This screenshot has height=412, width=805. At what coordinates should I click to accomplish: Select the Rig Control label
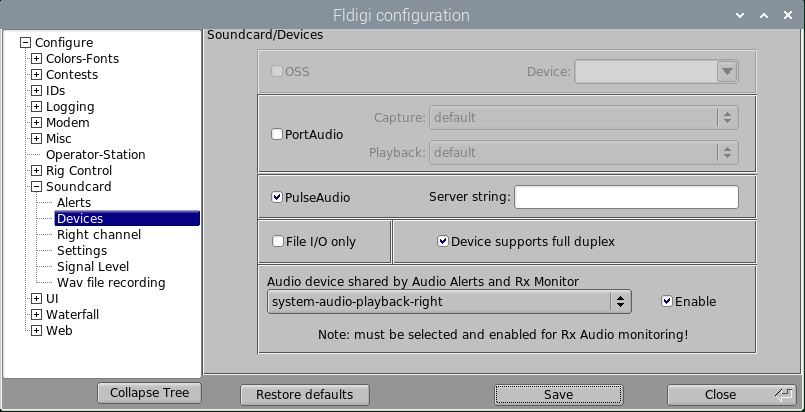pos(79,170)
